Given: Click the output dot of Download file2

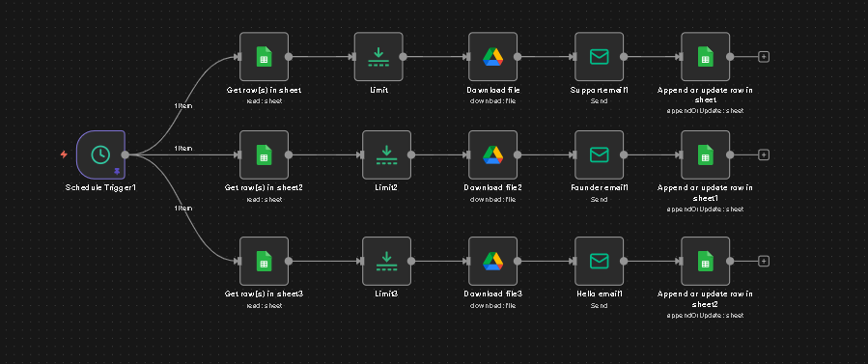Looking at the screenshot, I should pos(518,154).
